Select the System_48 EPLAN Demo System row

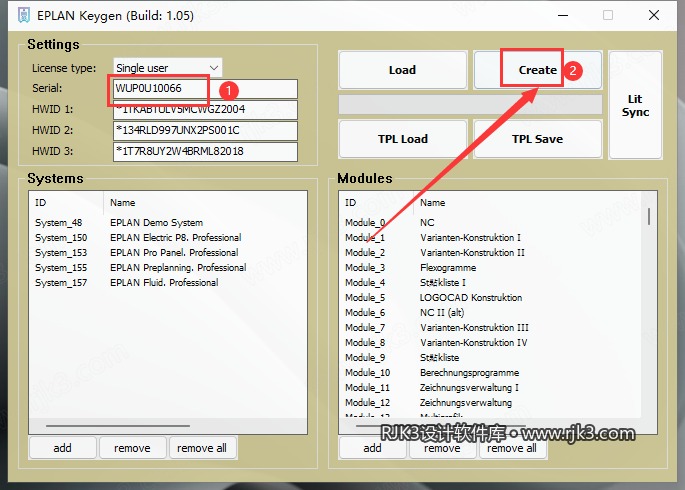pyautogui.click(x=168, y=223)
